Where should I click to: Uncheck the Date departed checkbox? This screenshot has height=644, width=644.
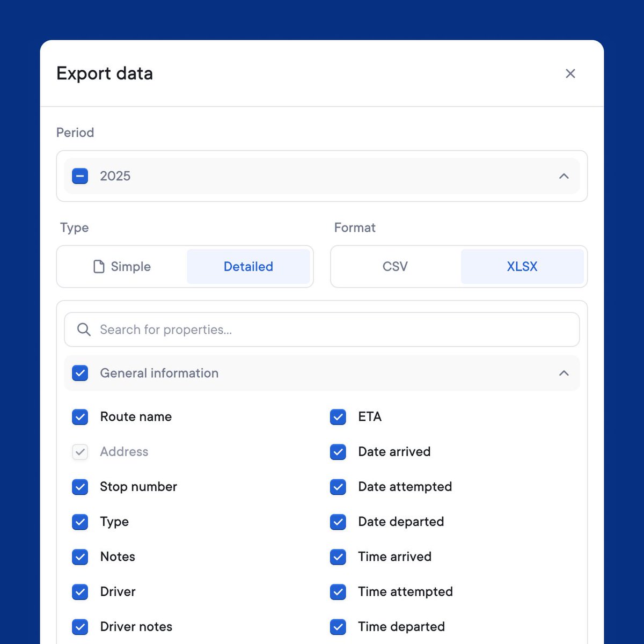[338, 522]
